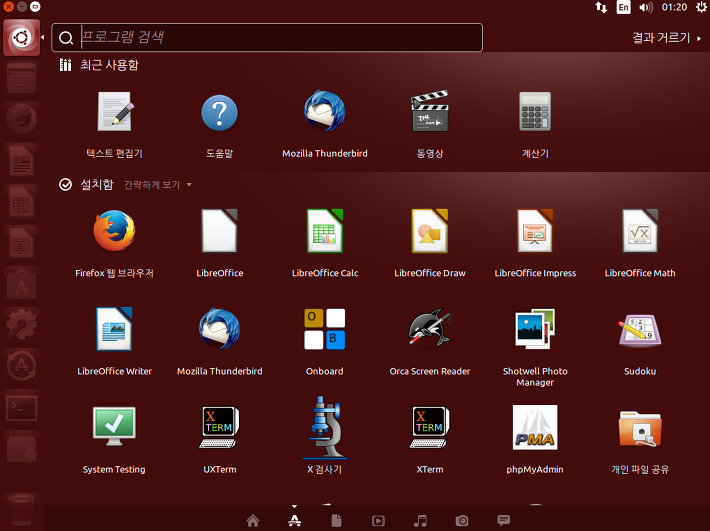This screenshot has width=710, height=531.
Task: Switch to the Social messages lens tab
Action: tap(504, 521)
